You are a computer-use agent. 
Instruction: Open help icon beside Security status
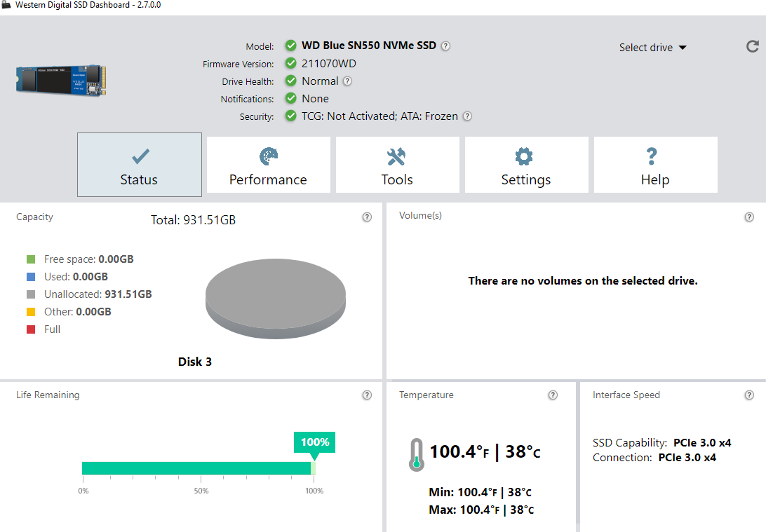click(x=467, y=116)
